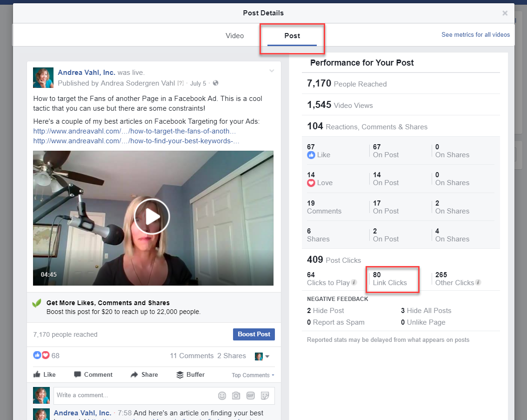
Task: Close the Post Details dialog
Action: pos(505,13)
